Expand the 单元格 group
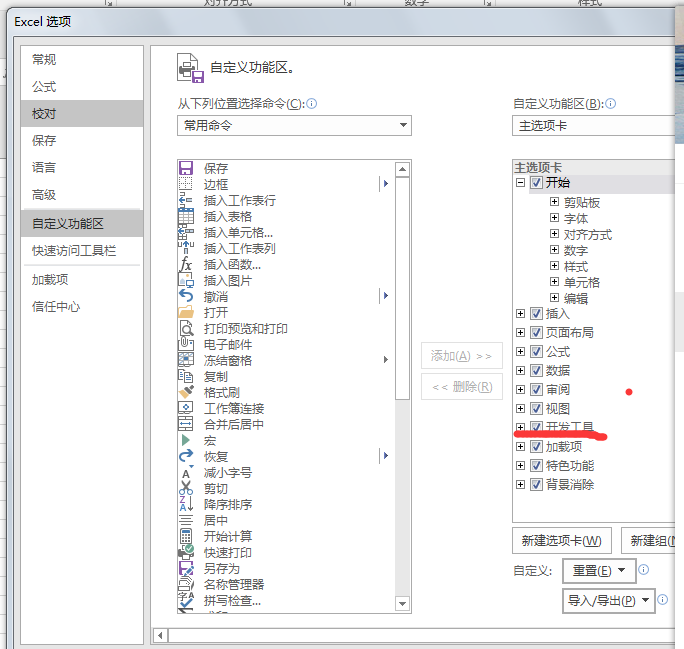The height and width of the screenshot is (649, 684). pyautogui.click(x=554, y=282)
